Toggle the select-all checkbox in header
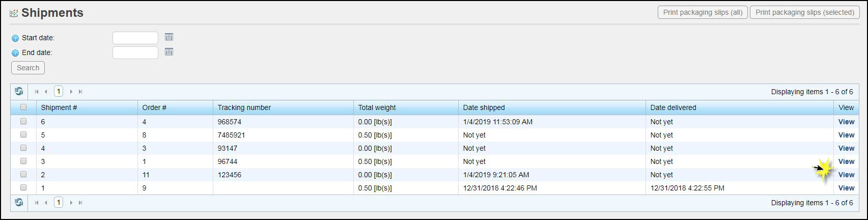This screenshot has height=220, width=868. point(23,107)
